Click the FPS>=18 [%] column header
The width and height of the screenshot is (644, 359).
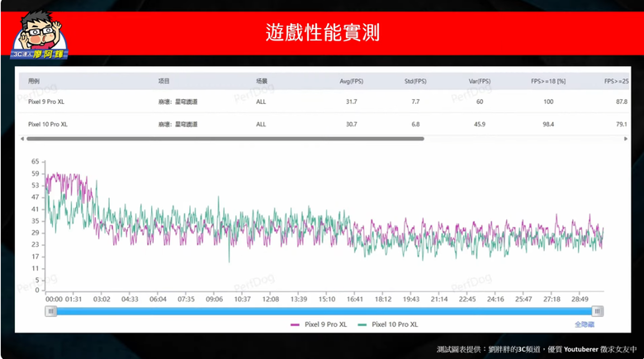tap(548, 82)
